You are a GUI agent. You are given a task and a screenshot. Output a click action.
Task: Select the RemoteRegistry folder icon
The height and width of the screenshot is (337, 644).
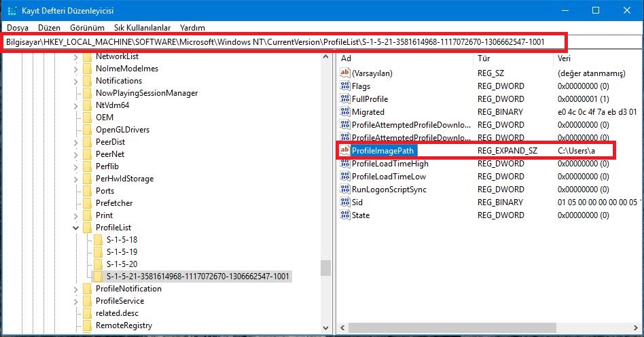tap(87, 325)
